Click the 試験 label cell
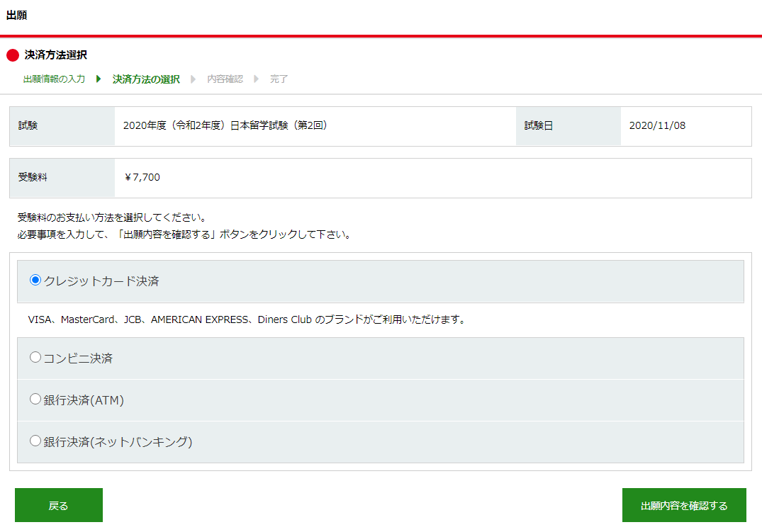 pyautogui.click(x=62, y=126)
